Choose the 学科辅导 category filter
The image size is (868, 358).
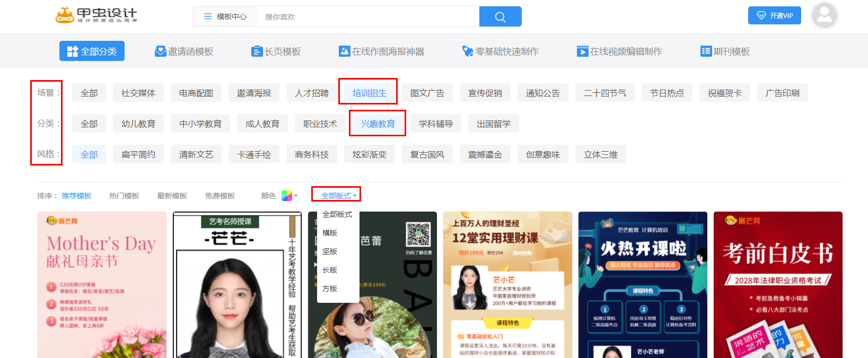436,124
